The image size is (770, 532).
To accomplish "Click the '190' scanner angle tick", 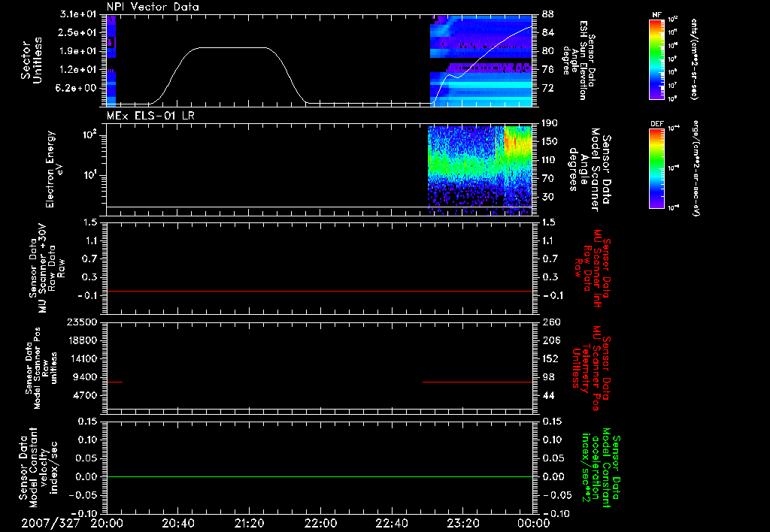I will tap(550, 122).
